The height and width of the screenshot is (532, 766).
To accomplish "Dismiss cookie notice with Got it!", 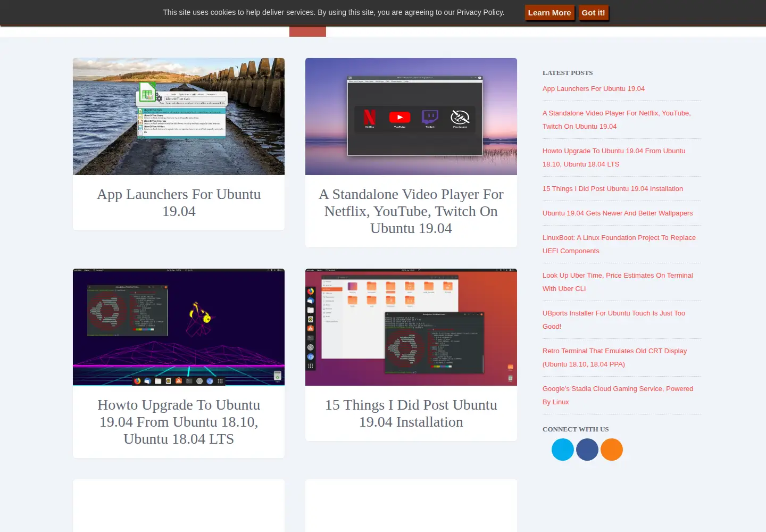I will coord(593,13).
